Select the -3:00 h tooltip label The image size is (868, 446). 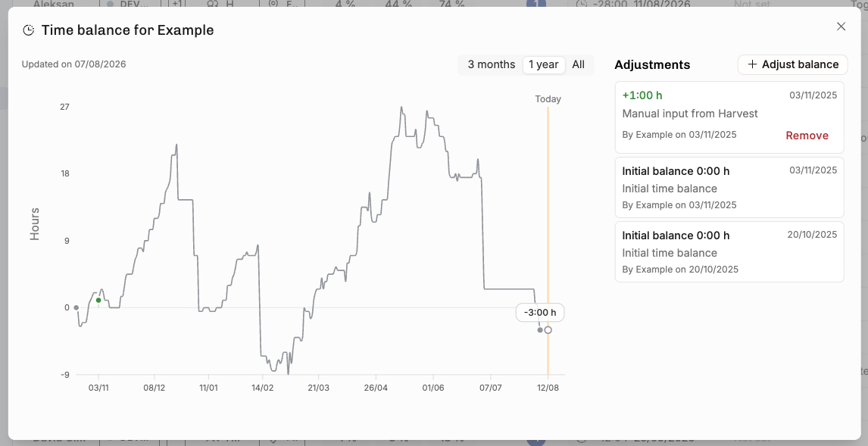540,313
